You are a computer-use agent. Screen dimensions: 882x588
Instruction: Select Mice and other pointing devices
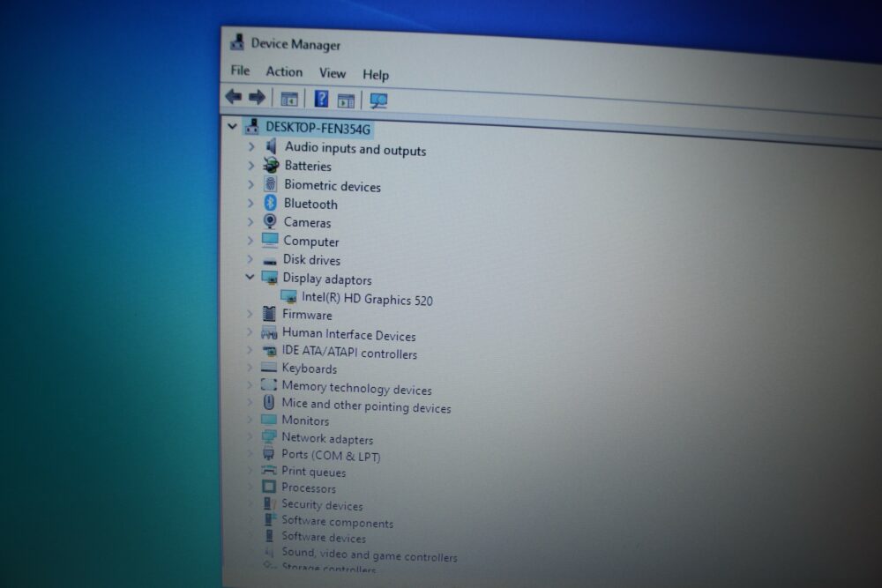[366, 406]
